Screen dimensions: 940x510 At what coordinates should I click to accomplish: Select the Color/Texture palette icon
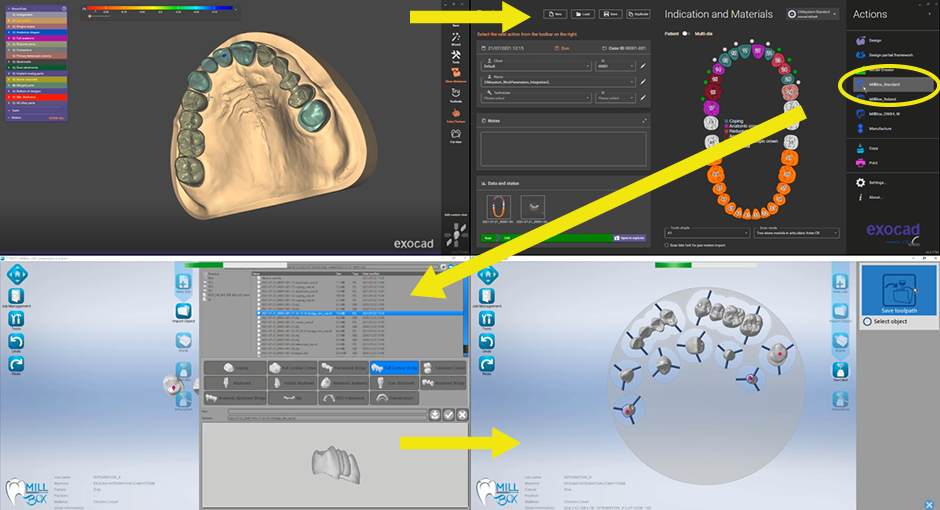point(456,114)
